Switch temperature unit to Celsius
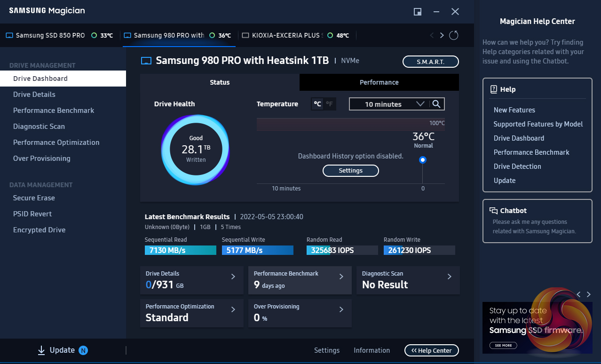The height and width of the screenshot is (364, 601). 318,104
